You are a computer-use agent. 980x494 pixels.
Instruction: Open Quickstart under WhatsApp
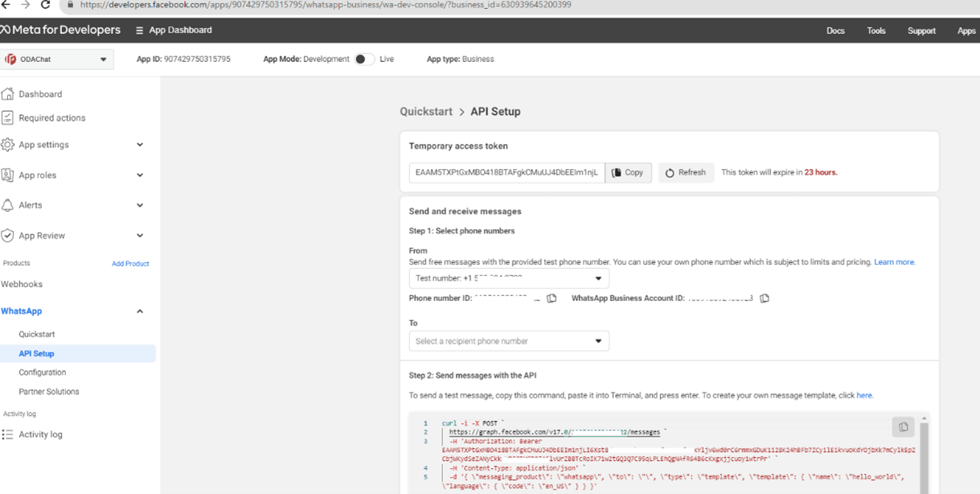37,334
